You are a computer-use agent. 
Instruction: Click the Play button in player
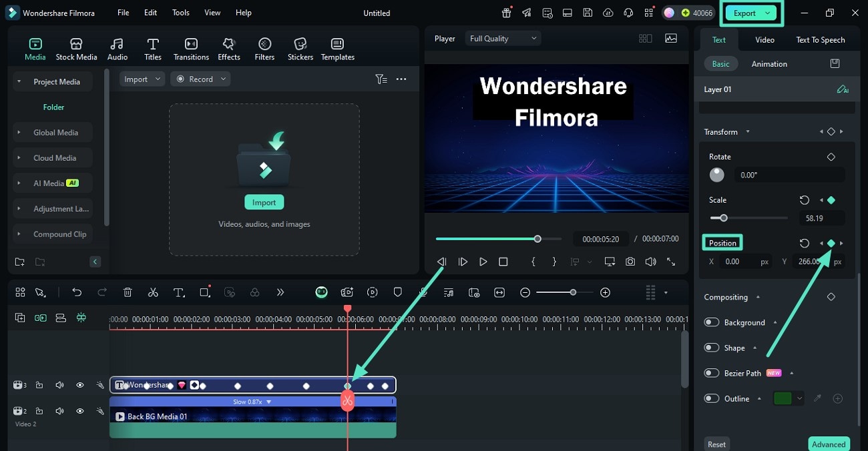[x=483, y=262]
